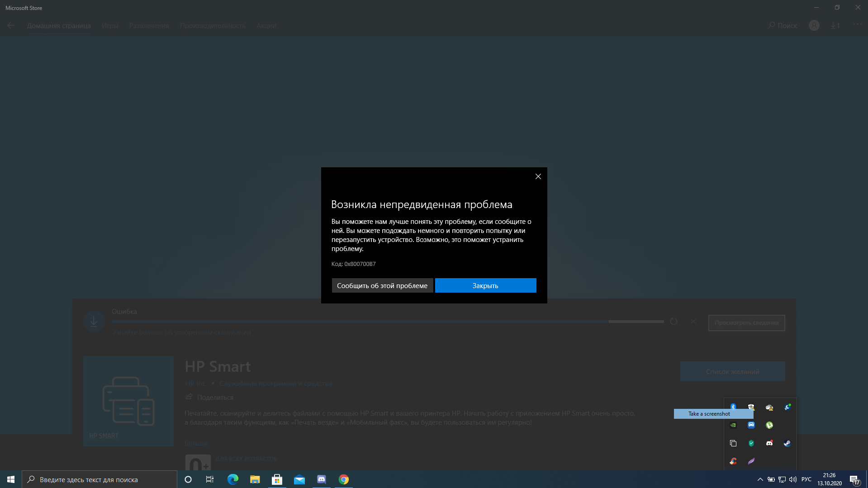
Task: Switch to Discord on the taskbar
Action: [322, 479]
